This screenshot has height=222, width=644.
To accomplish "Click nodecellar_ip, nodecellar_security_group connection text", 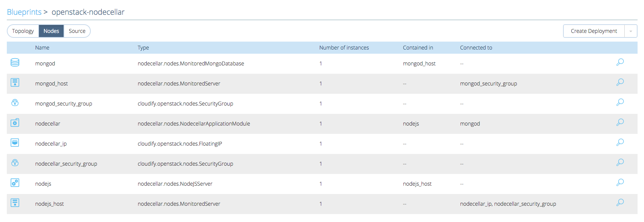I will point(508,204).
